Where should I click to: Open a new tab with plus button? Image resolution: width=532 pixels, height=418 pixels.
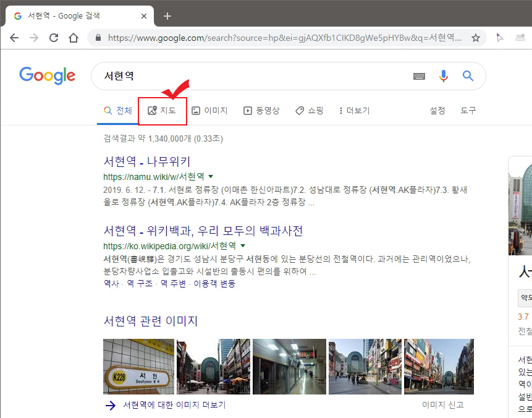(x=167, y=16)
